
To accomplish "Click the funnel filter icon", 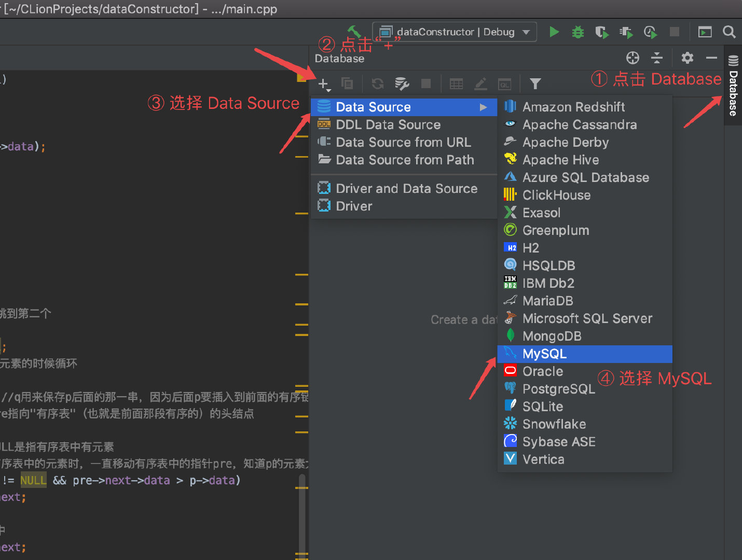I will (535, 83).
